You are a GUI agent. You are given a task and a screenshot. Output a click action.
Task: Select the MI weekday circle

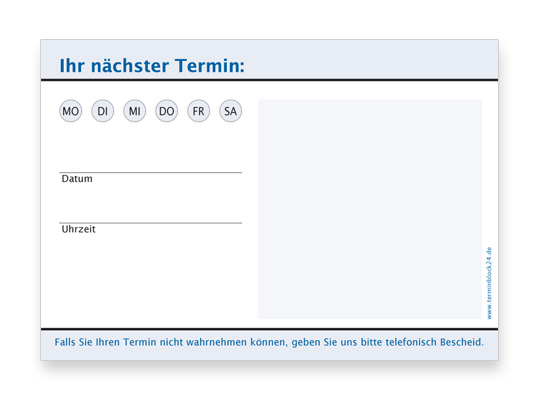click(135, 111)
